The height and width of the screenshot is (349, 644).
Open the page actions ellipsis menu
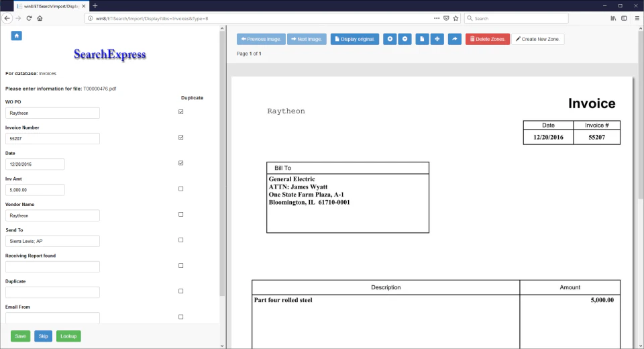(x=437, y=18)
